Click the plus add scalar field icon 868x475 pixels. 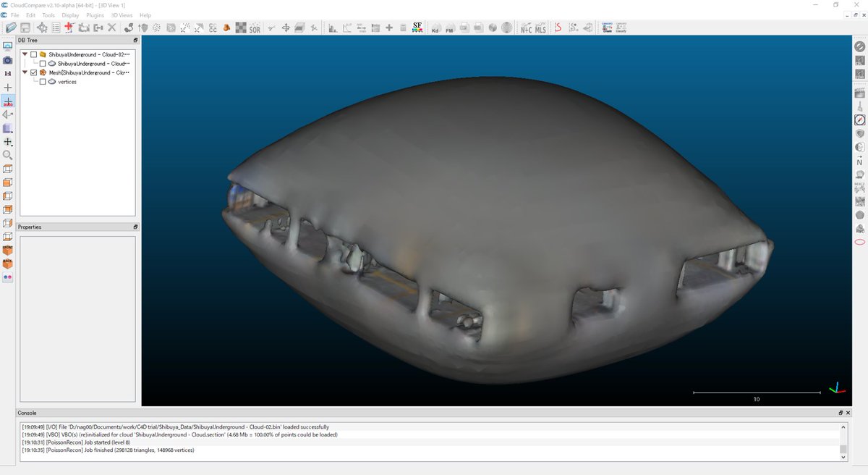click(389, 28)
